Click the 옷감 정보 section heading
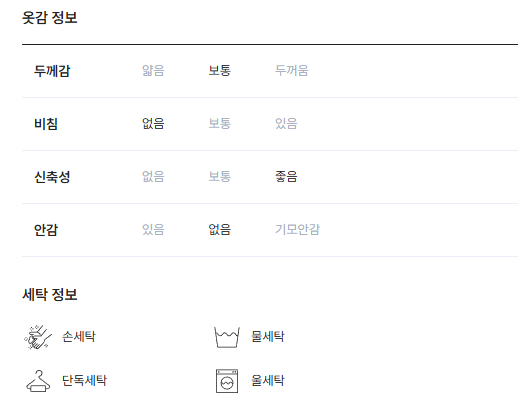 [50, 18]
